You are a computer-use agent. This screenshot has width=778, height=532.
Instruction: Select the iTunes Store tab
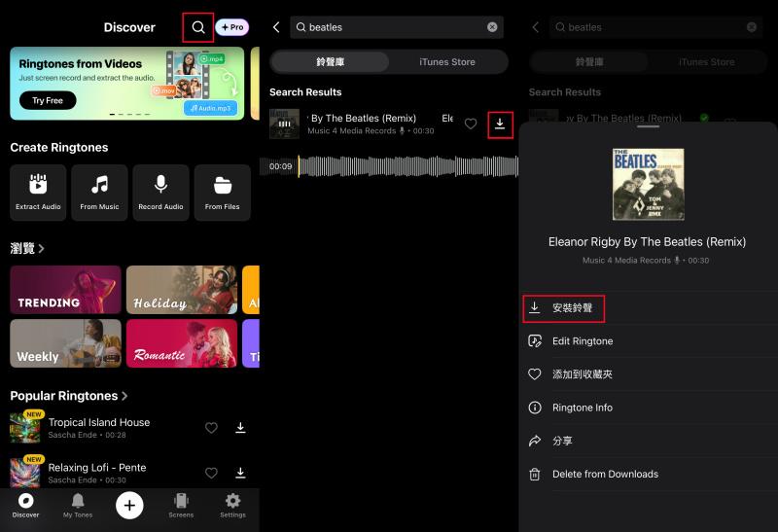tap(447, 62)
